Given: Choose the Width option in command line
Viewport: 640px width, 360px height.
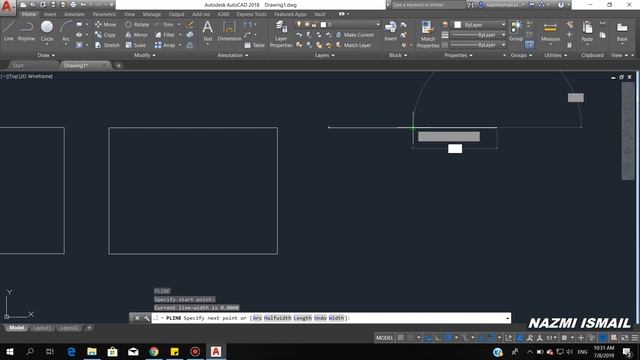Looking at the screenshot, I should click(336, 318).
